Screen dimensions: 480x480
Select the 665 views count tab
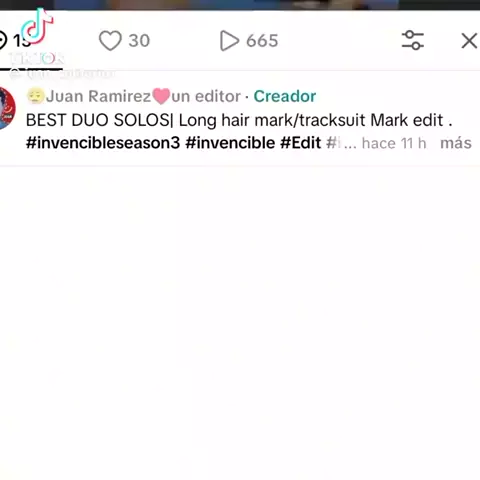[x=249, y=41]
